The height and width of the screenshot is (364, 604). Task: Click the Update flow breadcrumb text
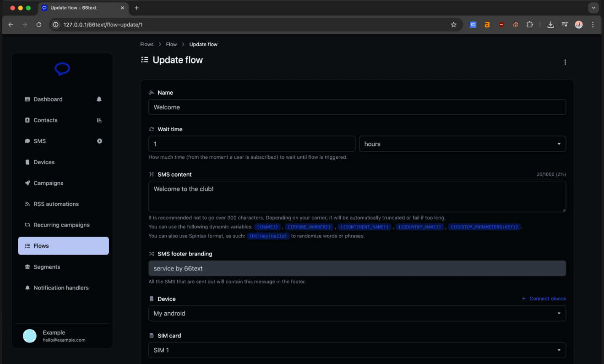(203, 44)
